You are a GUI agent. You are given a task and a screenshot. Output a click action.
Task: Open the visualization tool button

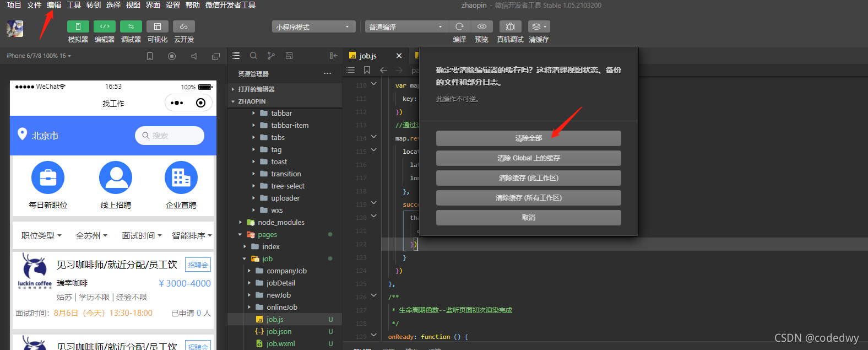click(158, 26)
